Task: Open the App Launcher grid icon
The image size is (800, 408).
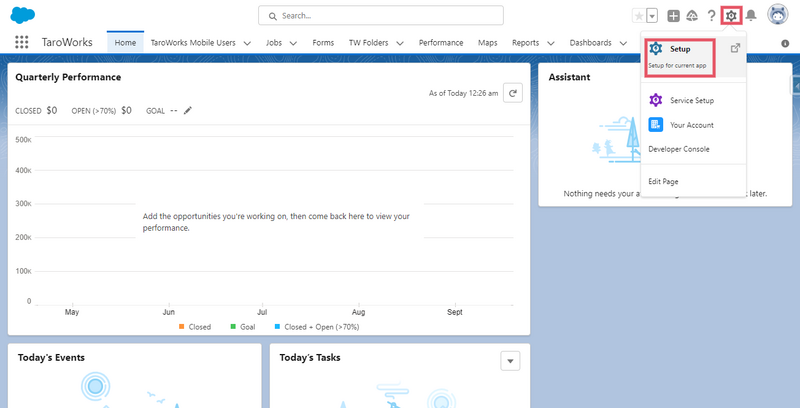Action: 21,42
